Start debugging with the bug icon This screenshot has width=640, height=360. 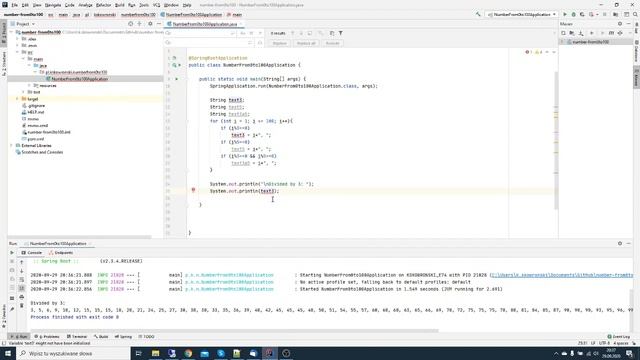coord(573,14)
